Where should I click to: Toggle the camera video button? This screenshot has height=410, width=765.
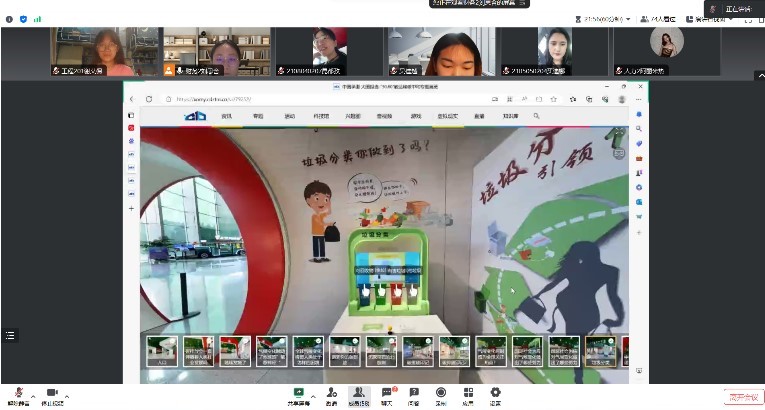[52, 393]
